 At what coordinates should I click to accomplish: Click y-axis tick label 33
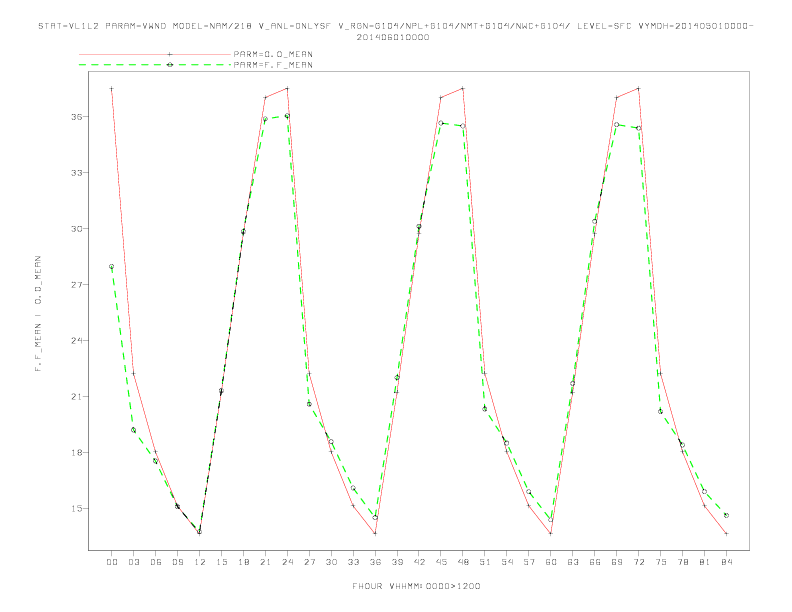77,173
